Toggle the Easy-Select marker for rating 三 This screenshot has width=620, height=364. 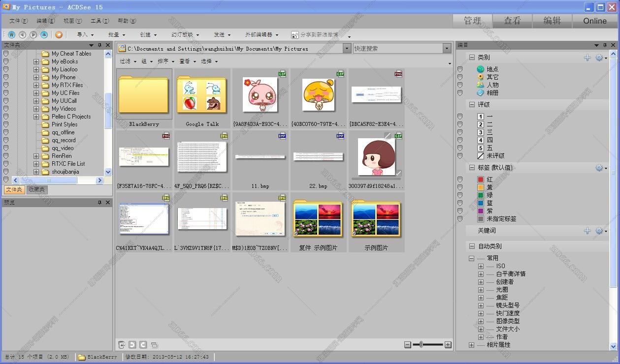tap(460, 132)
